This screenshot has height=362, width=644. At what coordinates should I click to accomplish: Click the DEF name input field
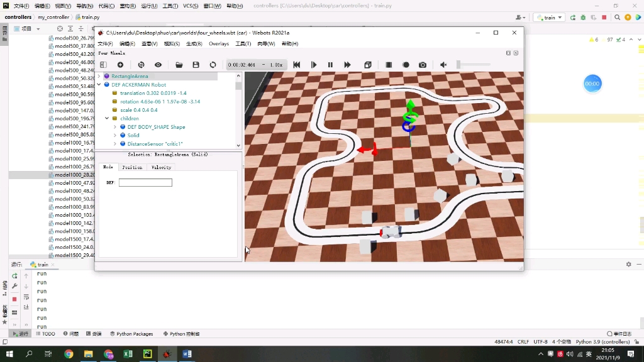[145, 183]
